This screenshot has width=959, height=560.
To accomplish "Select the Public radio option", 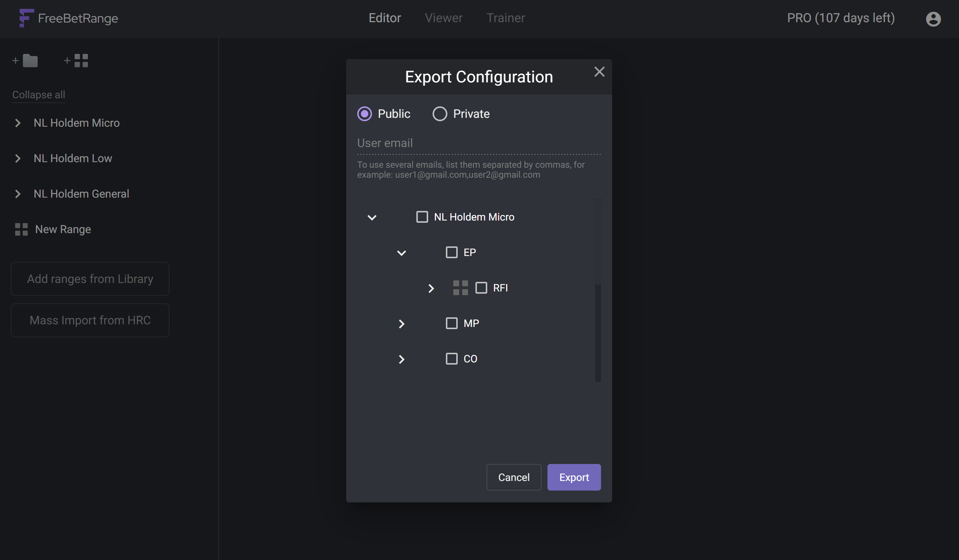I will tap(364, 114).
